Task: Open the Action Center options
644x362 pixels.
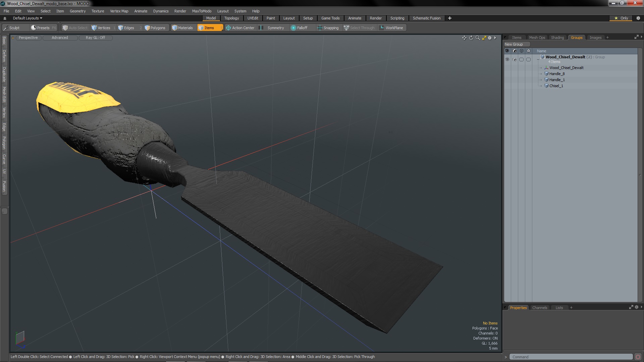Action: tap(240, 28)
